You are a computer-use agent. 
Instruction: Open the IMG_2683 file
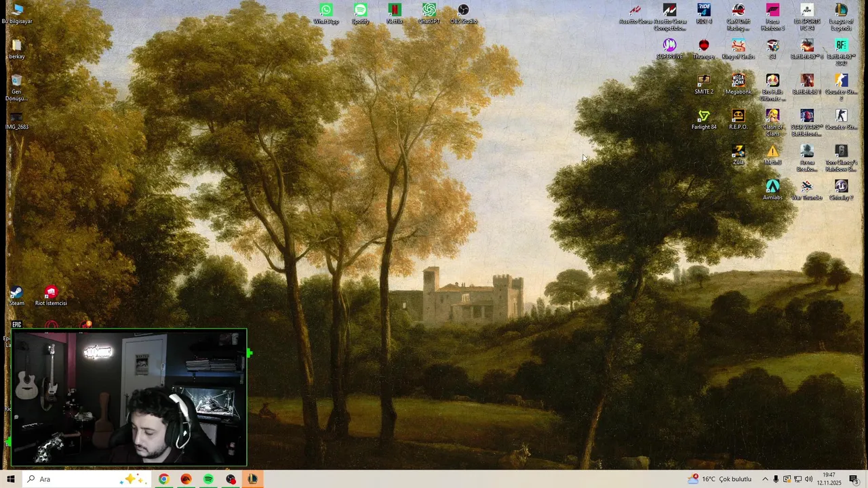point(17,119)
